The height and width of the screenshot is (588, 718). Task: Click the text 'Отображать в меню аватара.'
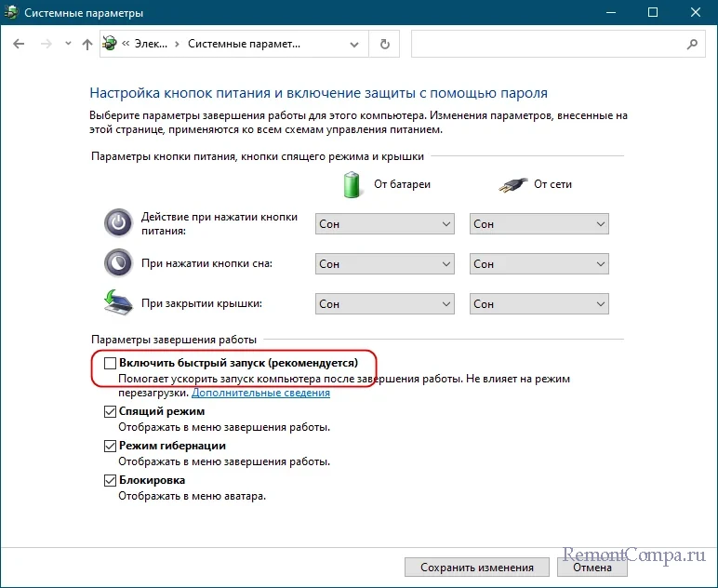pyautogui.click(x=192, y=496)
